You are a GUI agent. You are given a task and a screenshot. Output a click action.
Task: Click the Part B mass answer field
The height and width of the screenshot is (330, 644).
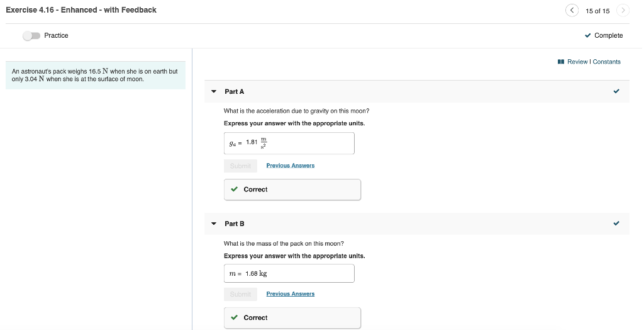[x=289, y=273]
